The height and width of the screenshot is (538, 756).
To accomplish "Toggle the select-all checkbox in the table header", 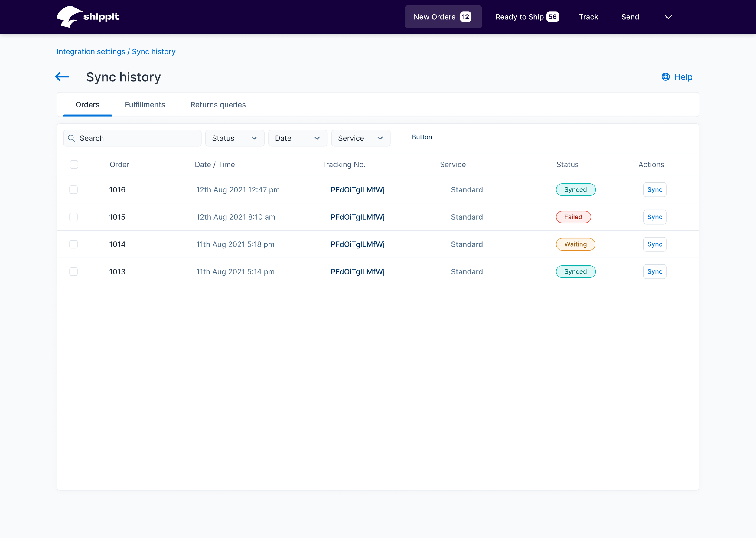I will pos(74,165).
